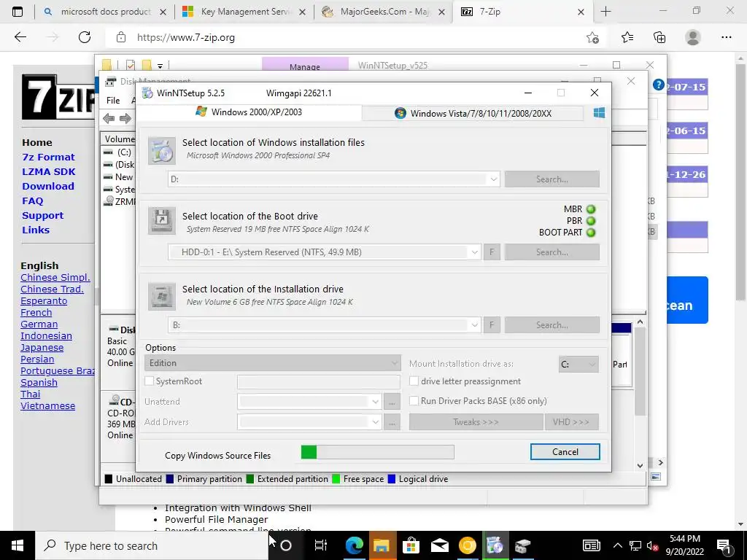Viewport: 747px width, 560px height.
Task: Click the Tweaks >>> button
Action: click(476, 422)
